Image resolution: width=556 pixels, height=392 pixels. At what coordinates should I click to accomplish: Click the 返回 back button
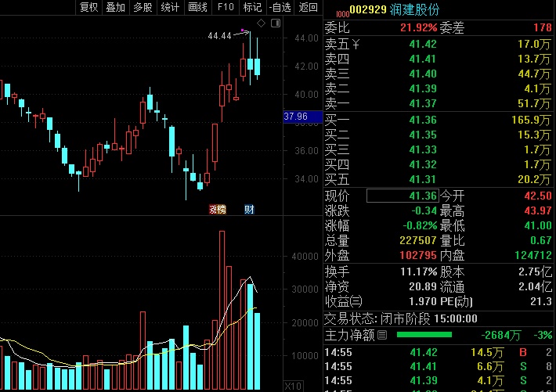[308, 7]
